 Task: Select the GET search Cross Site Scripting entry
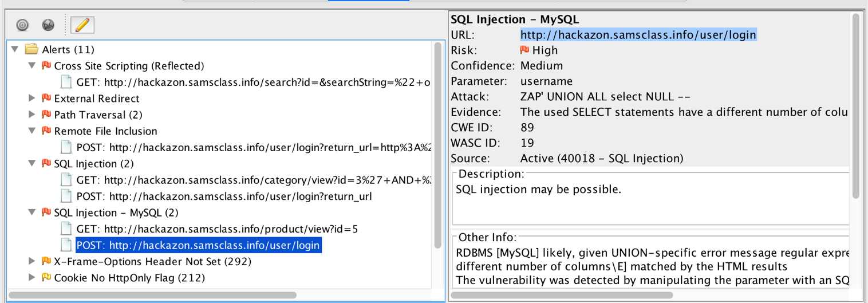[253, 82]
